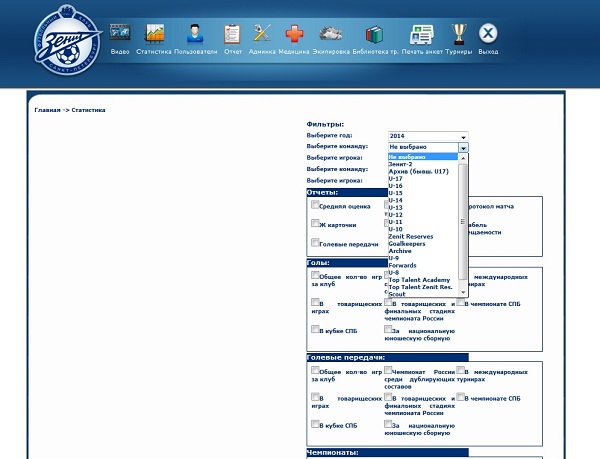Select 'Goalkeepers' from the team list

tap(423, 244)
